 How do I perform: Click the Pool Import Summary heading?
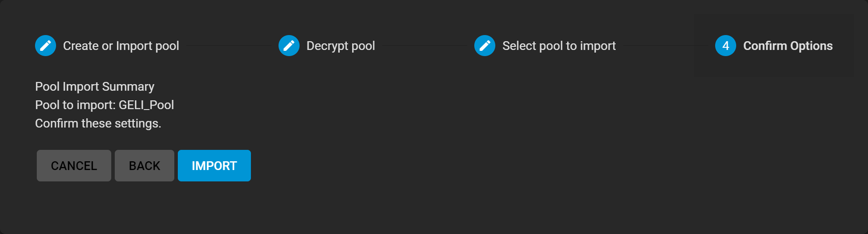(95, 87)
